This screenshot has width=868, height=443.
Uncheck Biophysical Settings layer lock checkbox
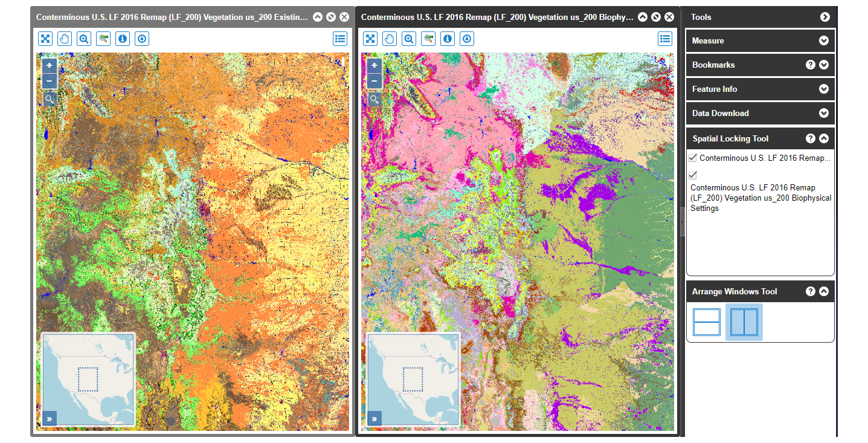coord(693,175)
